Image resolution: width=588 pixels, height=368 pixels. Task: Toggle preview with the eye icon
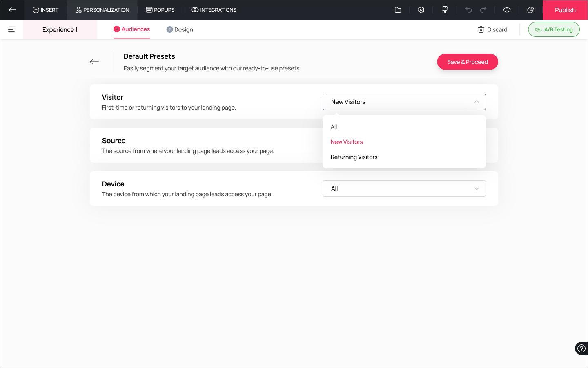pyautogui.click(x=507, y=10)
